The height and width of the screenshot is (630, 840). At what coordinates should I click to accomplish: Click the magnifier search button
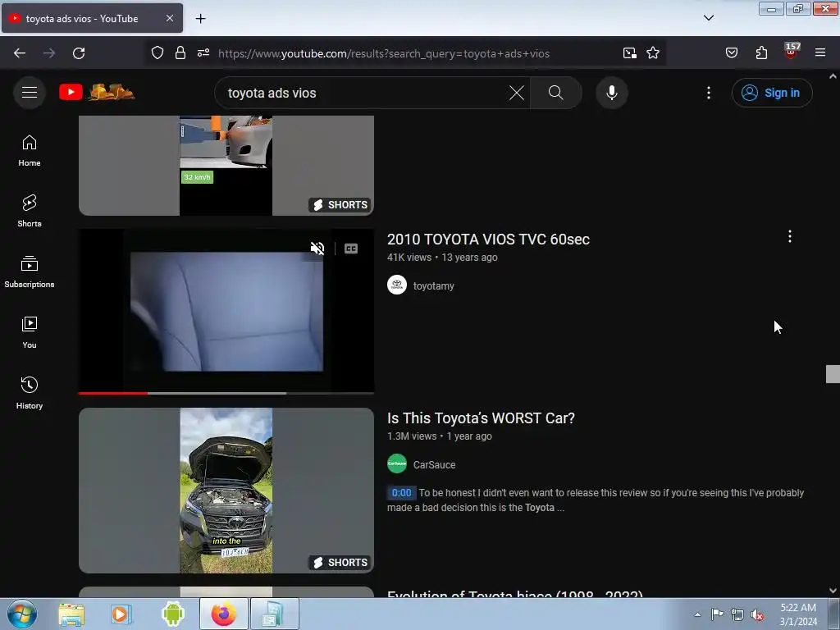(x=556, y=93)
